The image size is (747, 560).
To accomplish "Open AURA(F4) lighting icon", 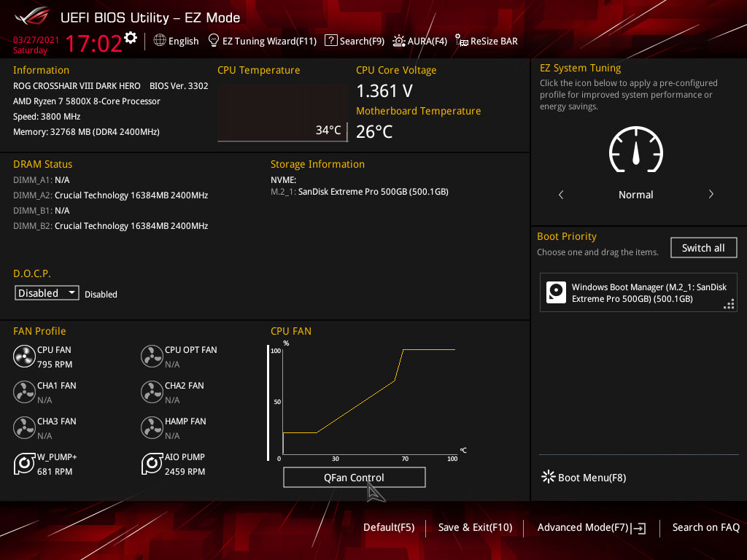I will pyautogui.click(x=399, y=41).
